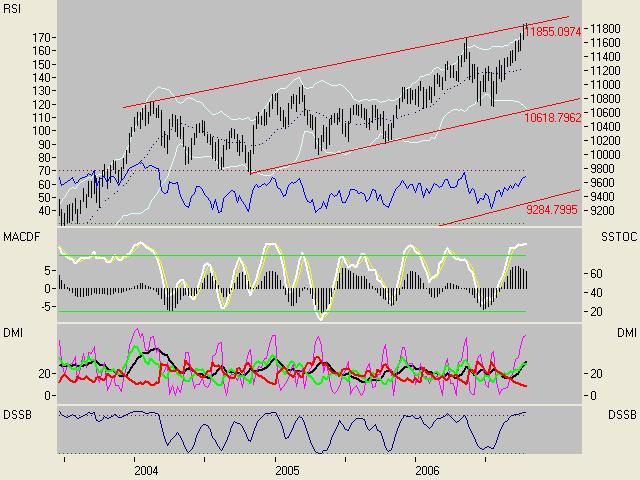Click the left DMI panel label

(x=13, y=333)
